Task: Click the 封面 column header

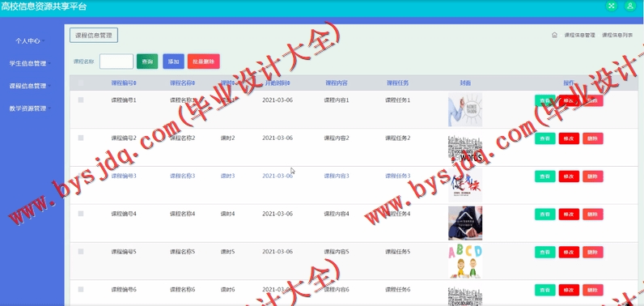Action: (x=465, y=83)
